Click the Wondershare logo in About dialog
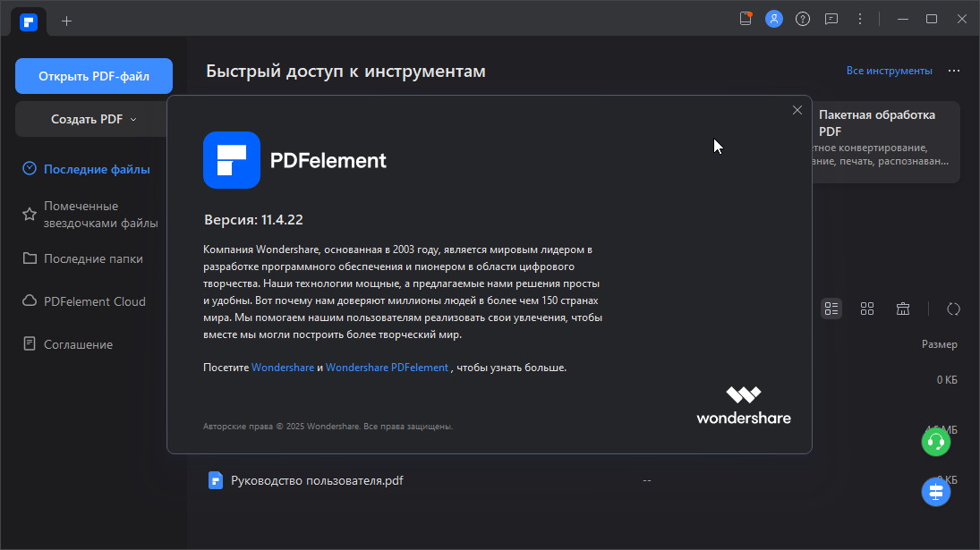This screenshot has height=550, width=980. coord(744,406)
